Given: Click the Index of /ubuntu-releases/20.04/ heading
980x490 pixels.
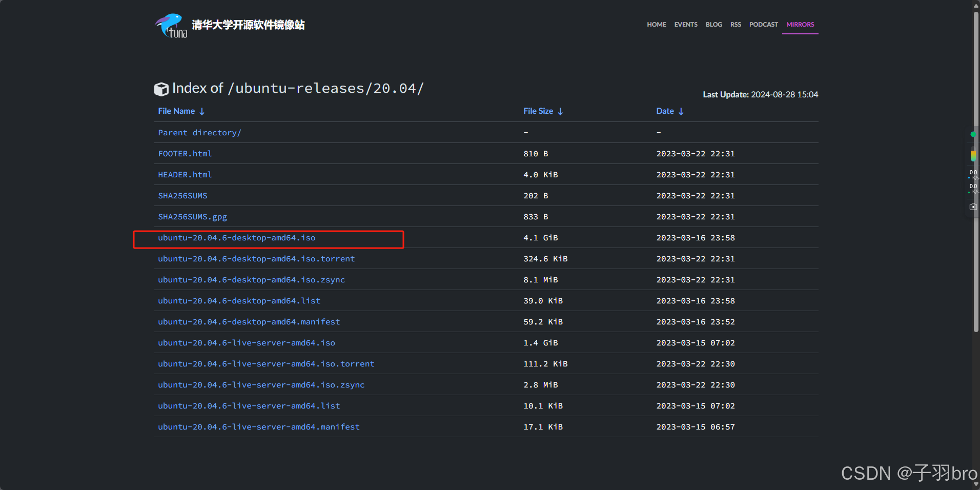Looking at the screenshot, I should pyautogui.click(x=298, y=88).
